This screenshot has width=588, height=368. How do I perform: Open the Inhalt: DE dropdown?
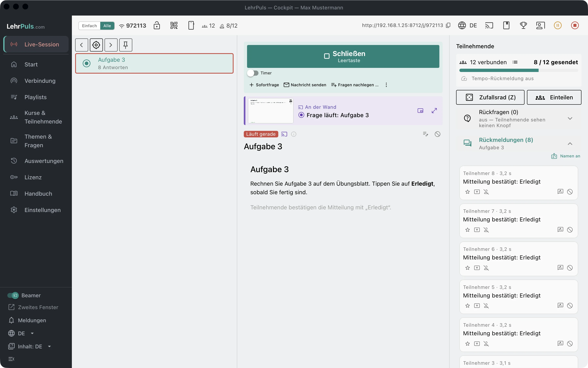(x=30, y=347)
